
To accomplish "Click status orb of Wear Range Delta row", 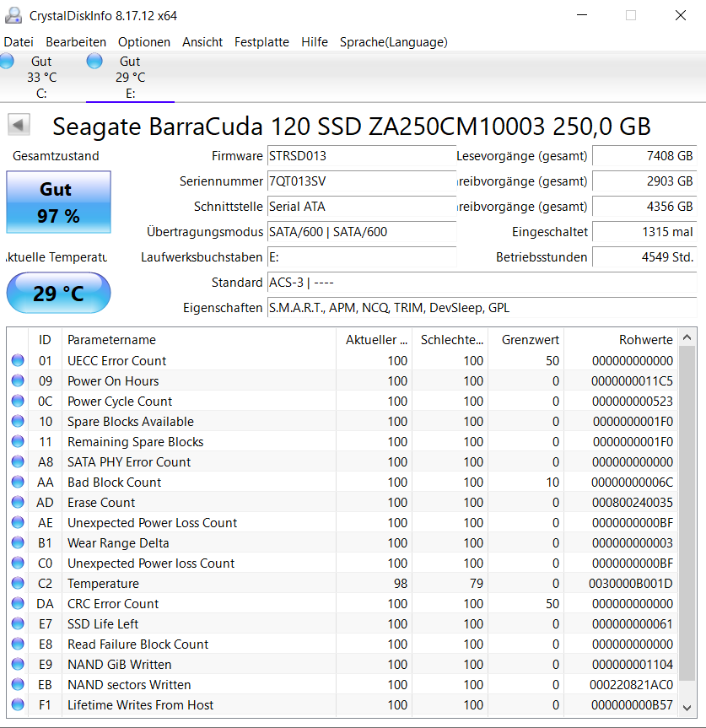I will [x=18, y=542].
